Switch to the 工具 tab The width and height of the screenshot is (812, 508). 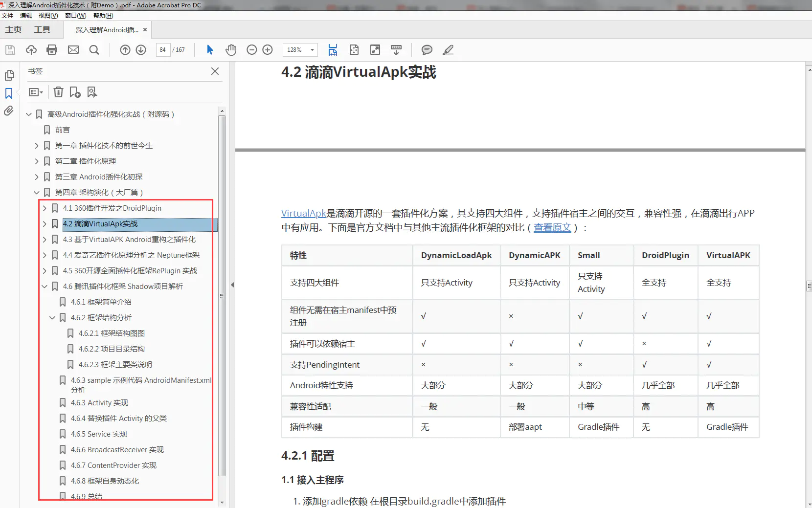click(42, 30)
